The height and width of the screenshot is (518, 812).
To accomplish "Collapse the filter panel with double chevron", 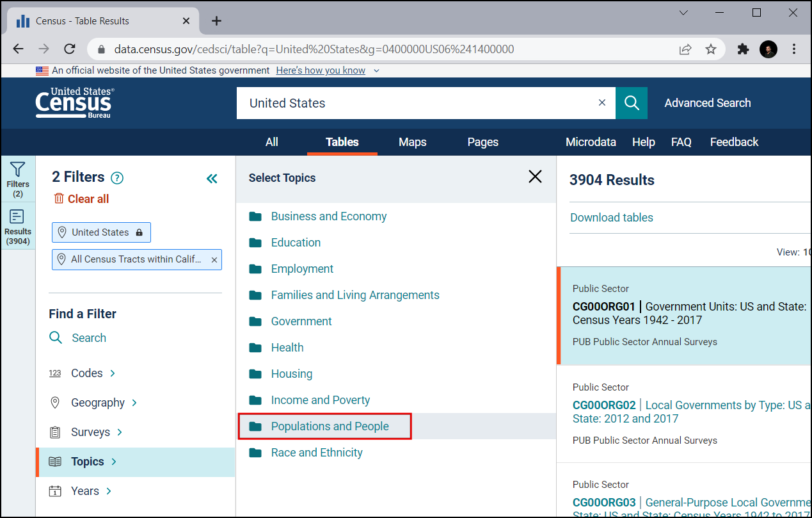I will point(212,179).
